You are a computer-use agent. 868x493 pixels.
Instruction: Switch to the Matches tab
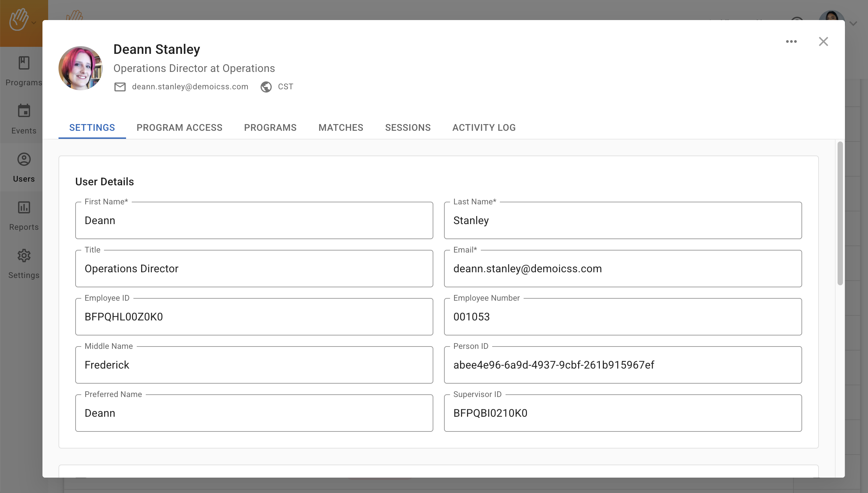click(x=340, y=128)
